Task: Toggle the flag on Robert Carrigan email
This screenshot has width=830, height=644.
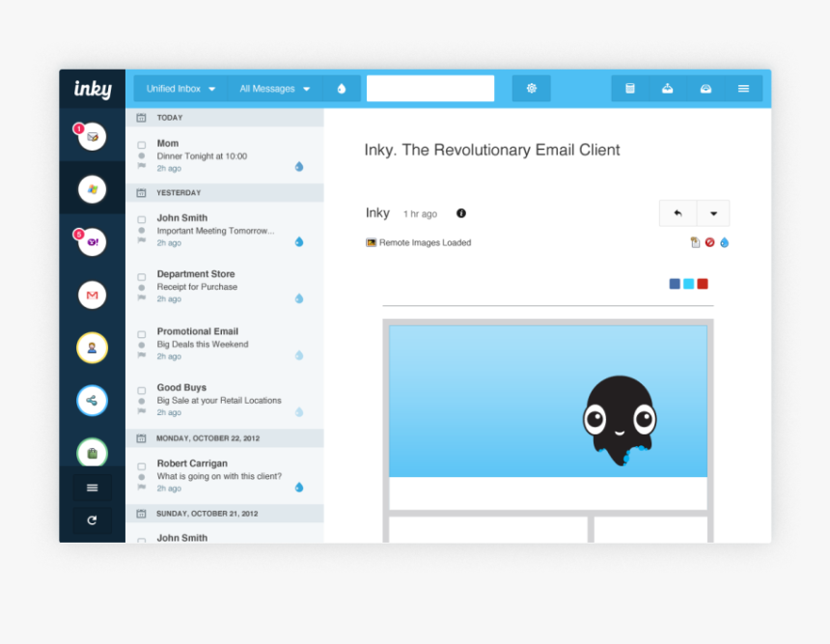Action: (141, 488)
